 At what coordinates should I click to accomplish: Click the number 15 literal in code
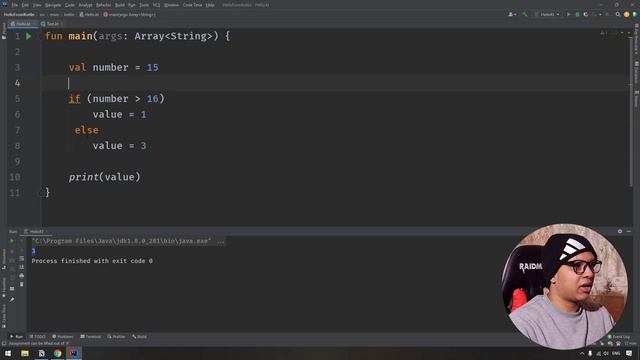tap(153, 67)
